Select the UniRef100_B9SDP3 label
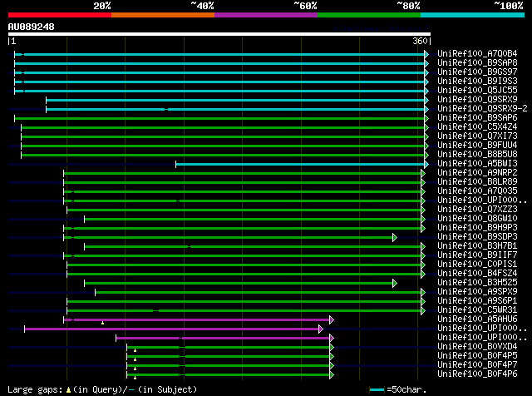The image size is (532, 396). coord(477,237)
